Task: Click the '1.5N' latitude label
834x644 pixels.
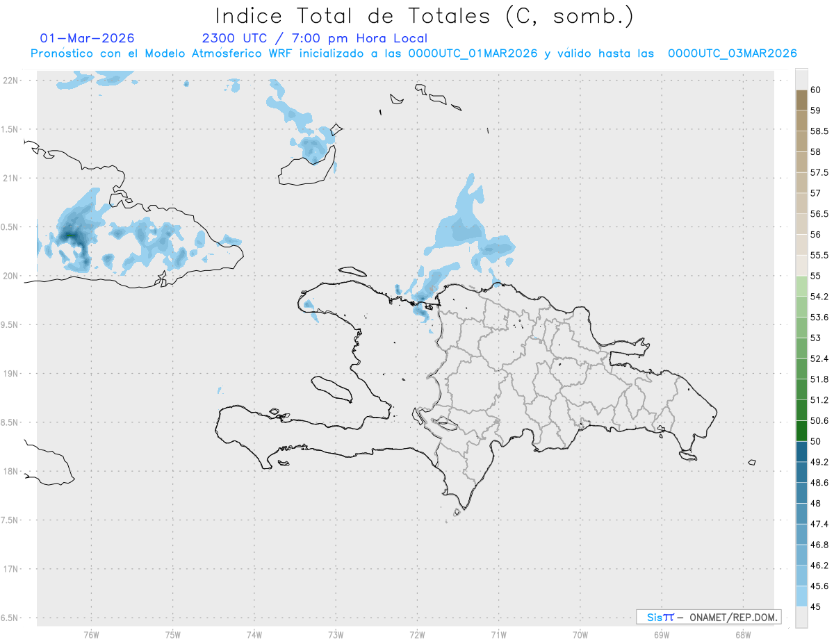Action: click(x=10, y=129)
